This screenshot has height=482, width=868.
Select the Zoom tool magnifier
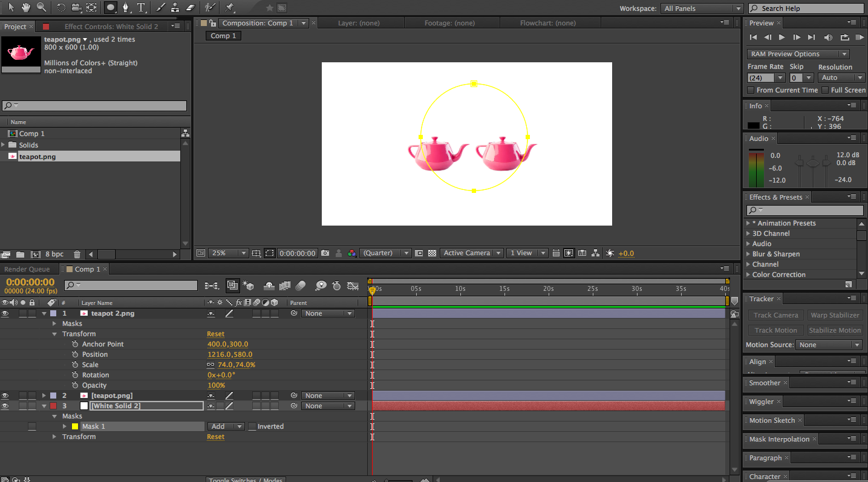click(41, 7)
